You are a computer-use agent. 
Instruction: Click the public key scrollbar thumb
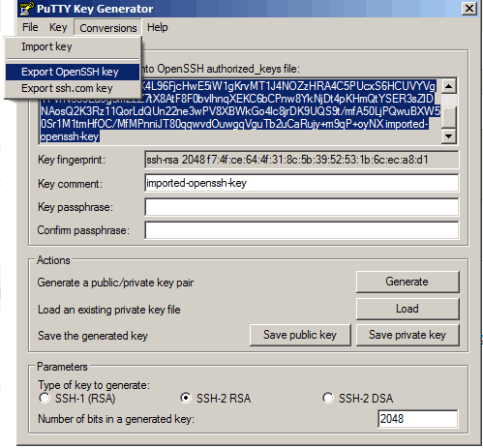[449, 117]
